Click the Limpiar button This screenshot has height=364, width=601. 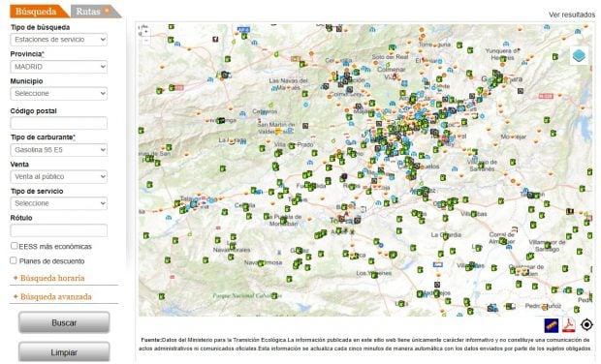tap(64, 352)
